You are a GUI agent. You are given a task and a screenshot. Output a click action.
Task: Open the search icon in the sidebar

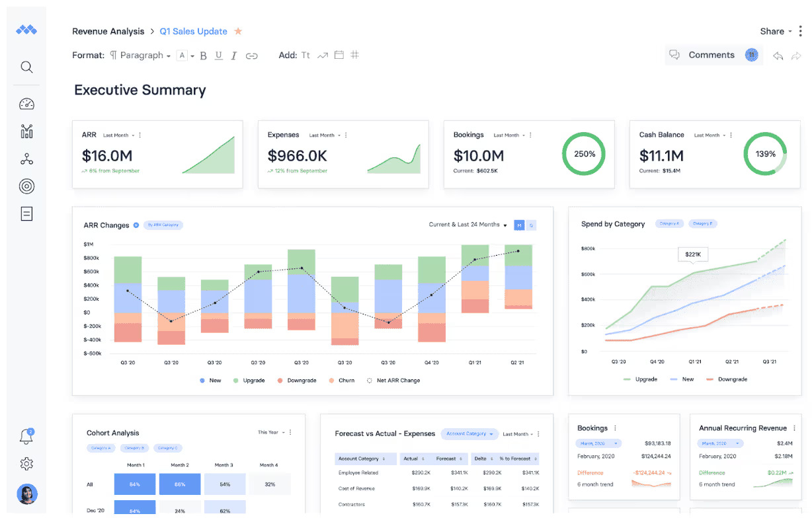coord(26,67)
